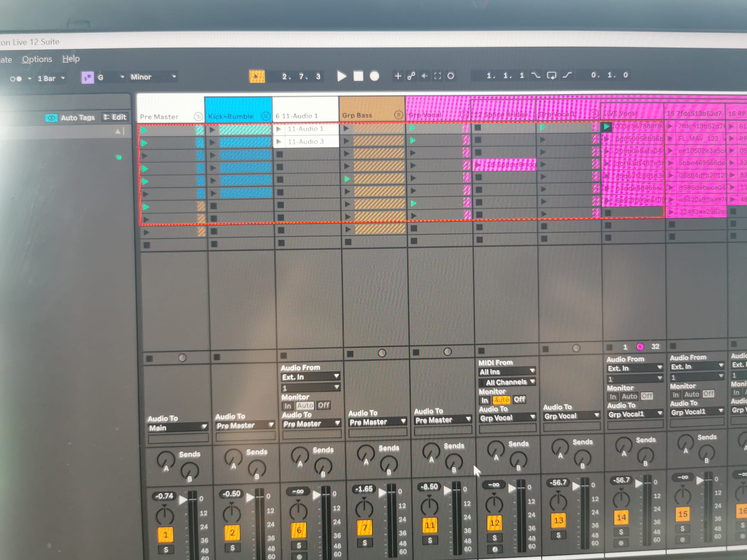Toggle the scale mode button beside G
Image resolution: width=747 pixels, height=560 pixels.
[88, 77]
